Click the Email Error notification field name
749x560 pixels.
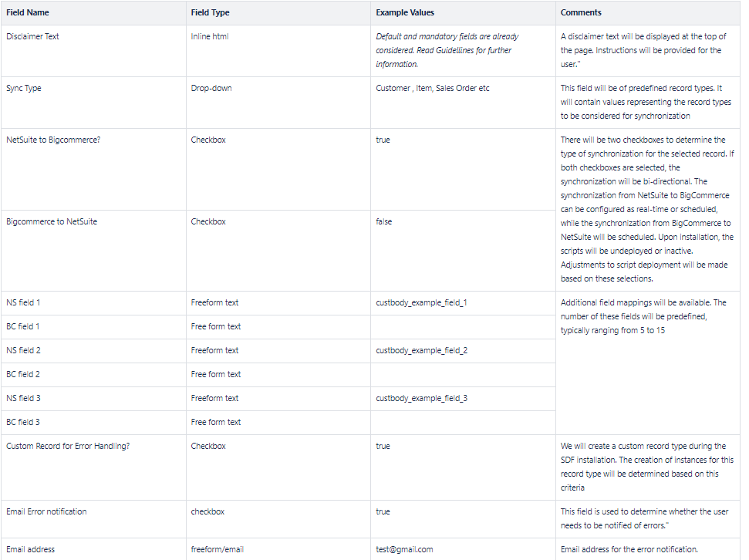[x=46, y=511]
